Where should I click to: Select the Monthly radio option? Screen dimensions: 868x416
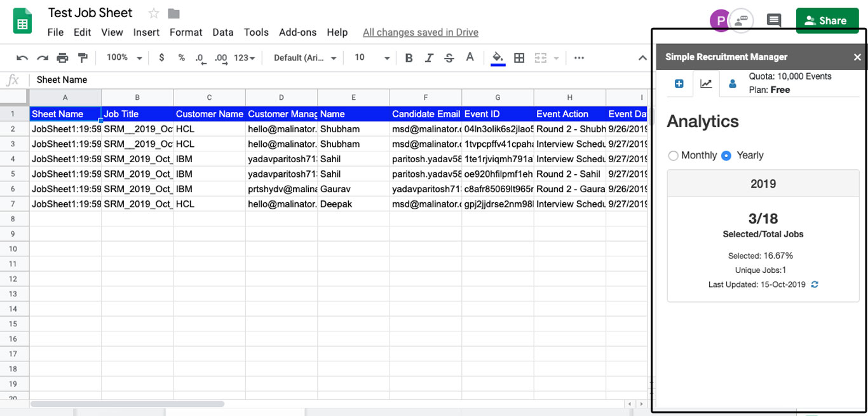point(673,156)
